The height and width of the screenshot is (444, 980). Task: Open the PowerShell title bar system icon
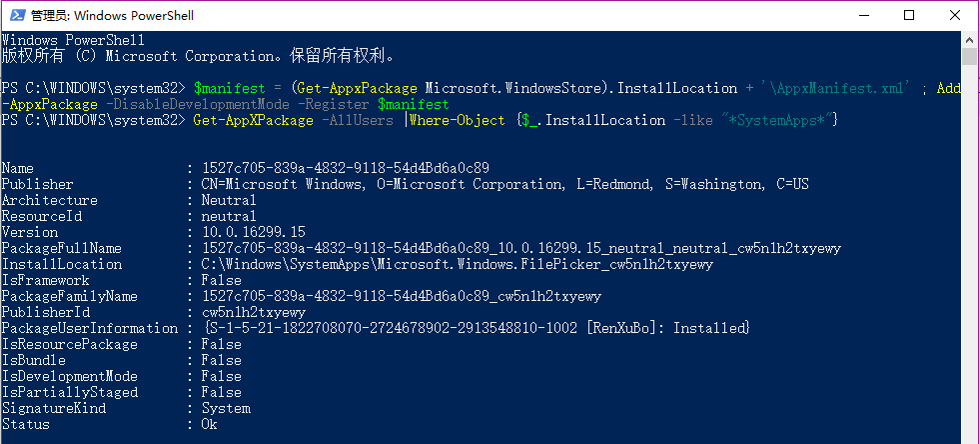point(18,16)
